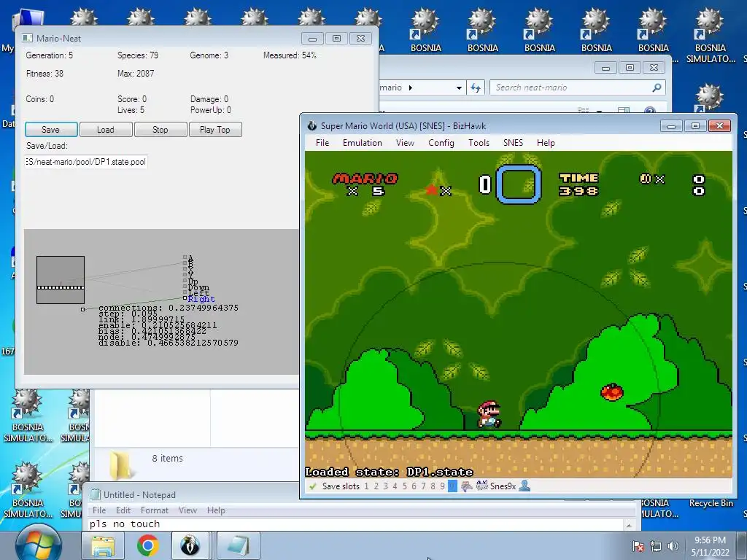Click Play Top button in Mario-Neat

(x=215, y=130)
